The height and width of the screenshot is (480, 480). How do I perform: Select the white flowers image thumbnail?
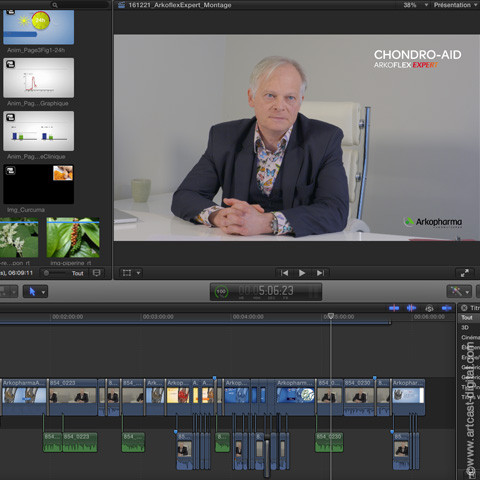click(19, 237)
